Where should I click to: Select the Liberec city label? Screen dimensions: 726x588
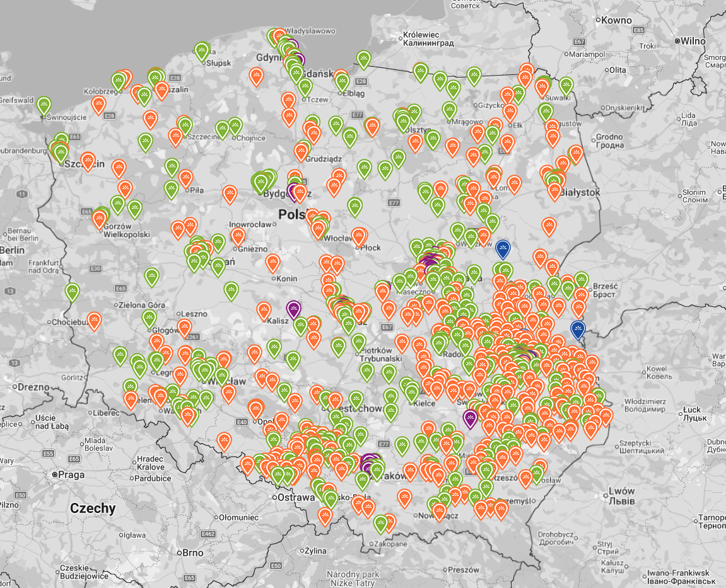click(107, 413)
